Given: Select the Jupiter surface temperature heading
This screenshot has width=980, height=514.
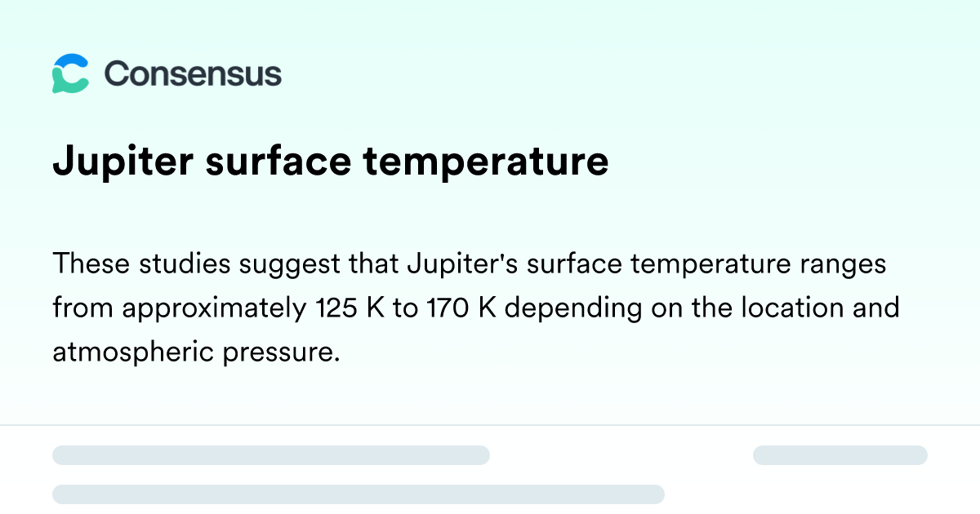Looking at the screenshot, I should [x=331, y=162].
